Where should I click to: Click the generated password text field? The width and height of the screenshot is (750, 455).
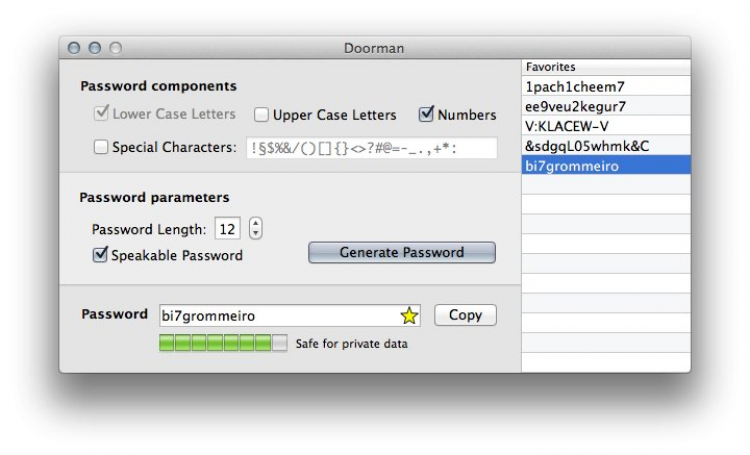pyautogui.click(x=278, y=316)
